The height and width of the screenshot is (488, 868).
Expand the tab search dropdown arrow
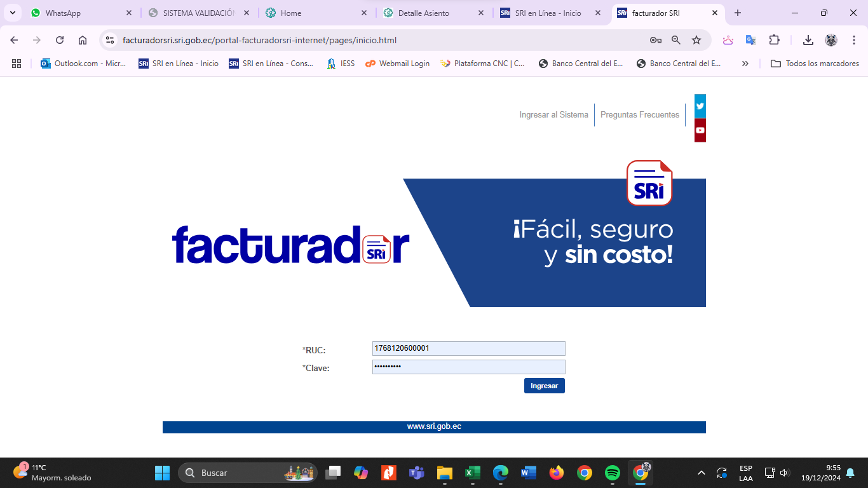tap(12, 13)
